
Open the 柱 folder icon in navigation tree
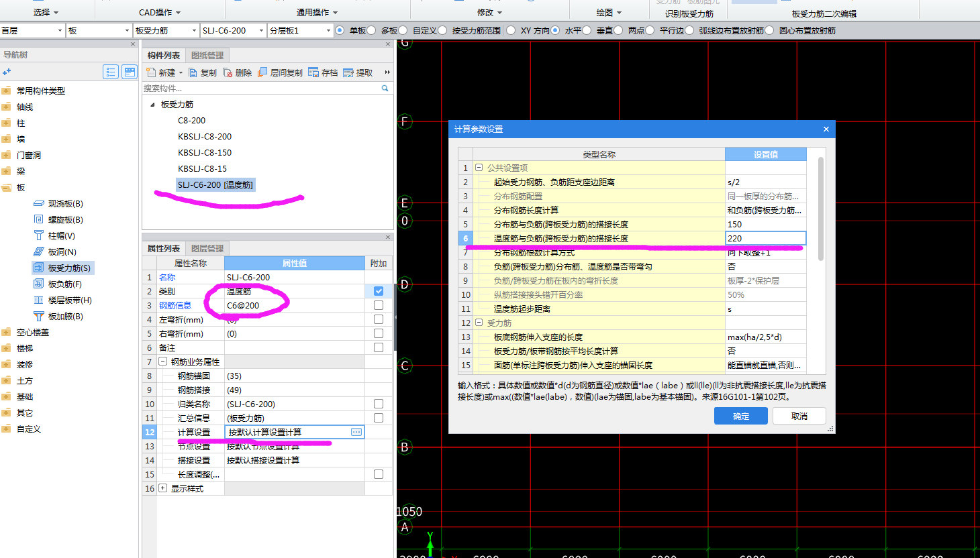7,123
